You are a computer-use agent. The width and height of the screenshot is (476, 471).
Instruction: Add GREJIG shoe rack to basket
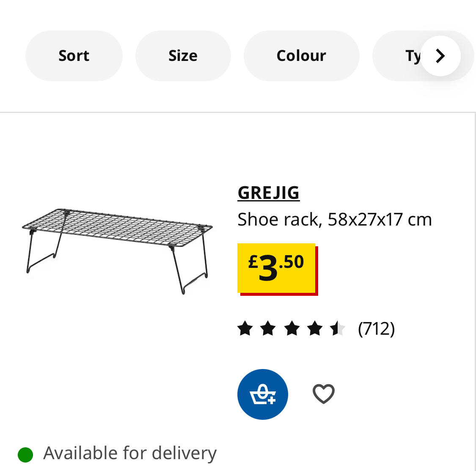262,394
